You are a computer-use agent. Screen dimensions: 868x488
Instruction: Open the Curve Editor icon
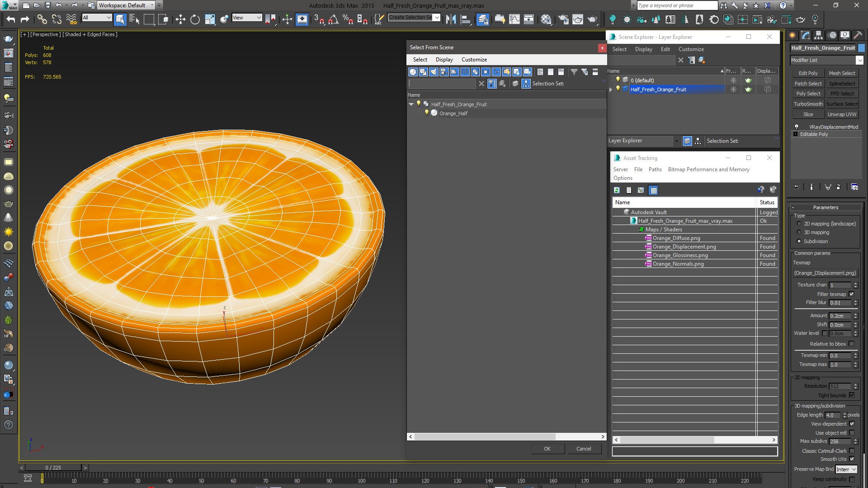point(514,19)
